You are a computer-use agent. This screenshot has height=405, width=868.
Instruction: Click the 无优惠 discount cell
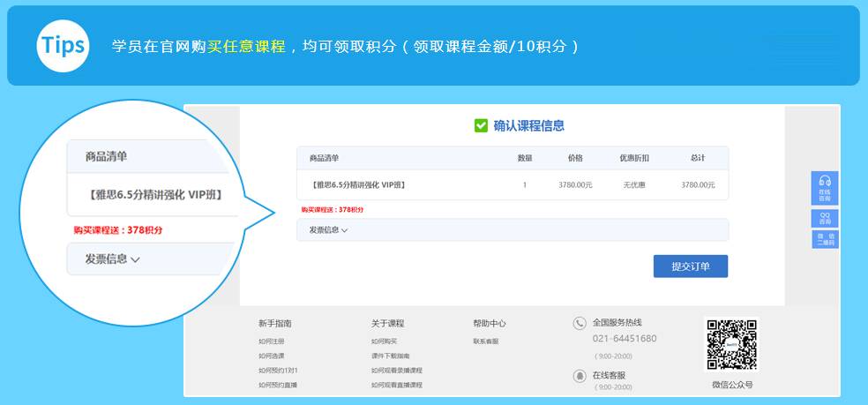pos(634,185)
